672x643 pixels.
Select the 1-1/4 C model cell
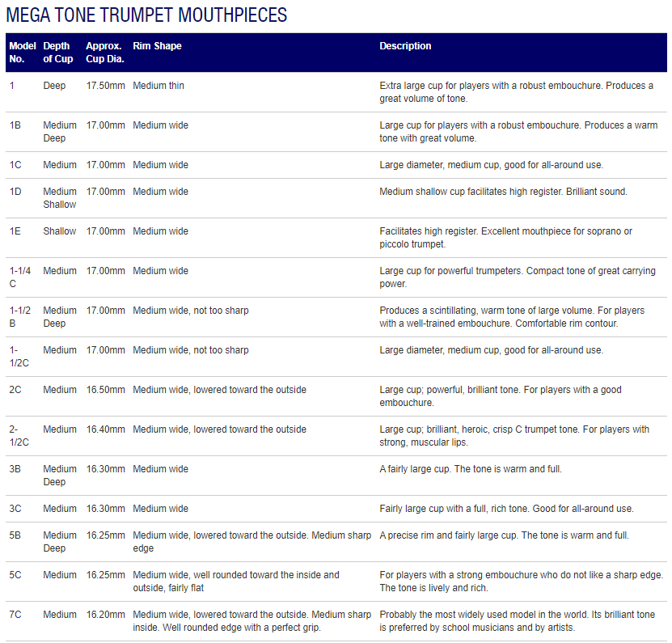pyautogui.click(x=22, y=277)
